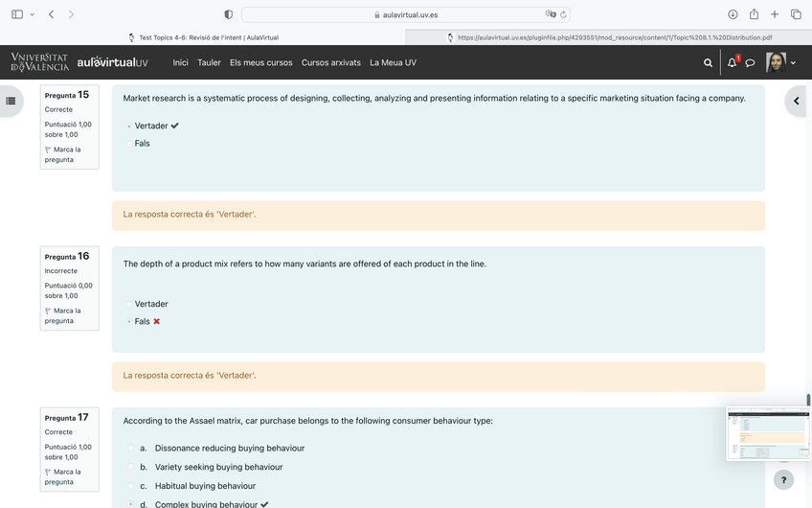Select the Fals radio in question 15
Screen dimensions: 812x508
point(129,144)
